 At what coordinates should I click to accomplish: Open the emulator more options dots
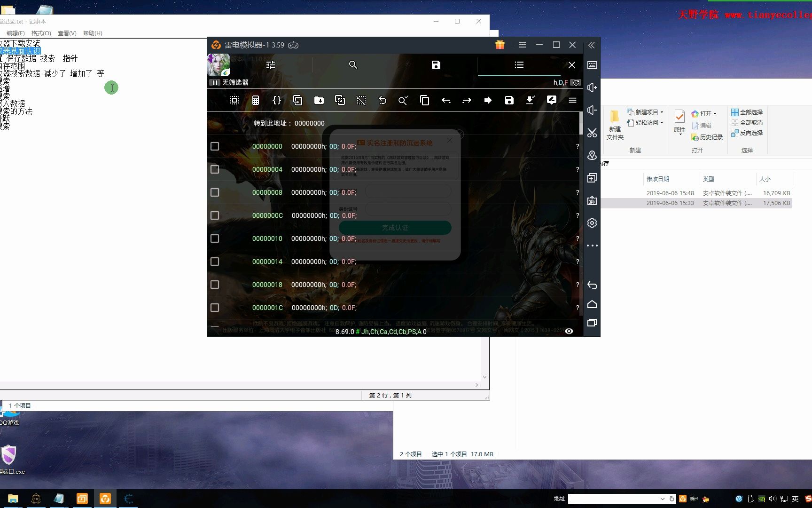592,246
